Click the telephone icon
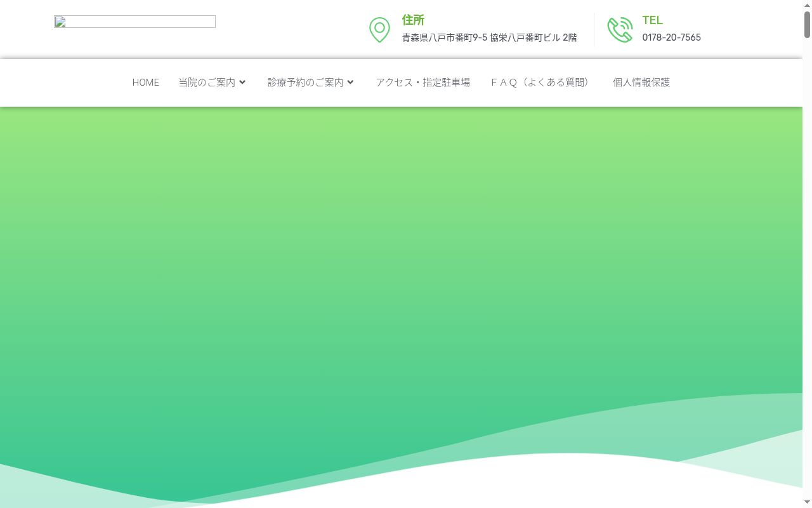 (x=620, y=30)
